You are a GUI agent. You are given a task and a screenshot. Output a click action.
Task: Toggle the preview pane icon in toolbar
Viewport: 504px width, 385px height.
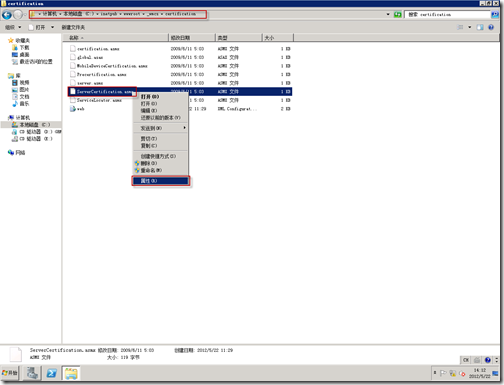point(480,27)
